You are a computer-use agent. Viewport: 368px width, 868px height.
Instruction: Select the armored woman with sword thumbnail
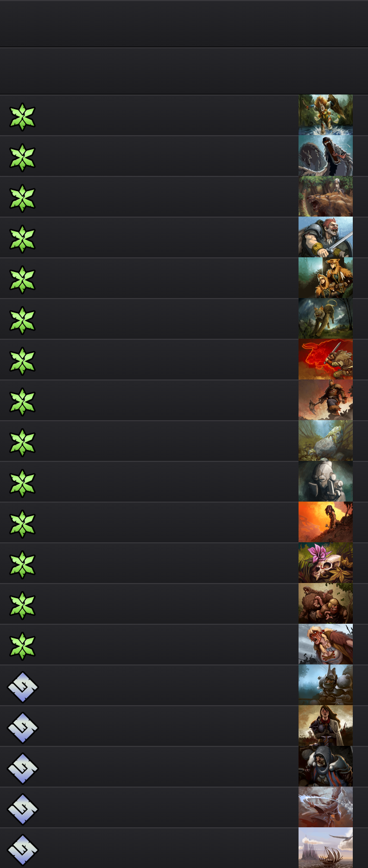point(326,726)
